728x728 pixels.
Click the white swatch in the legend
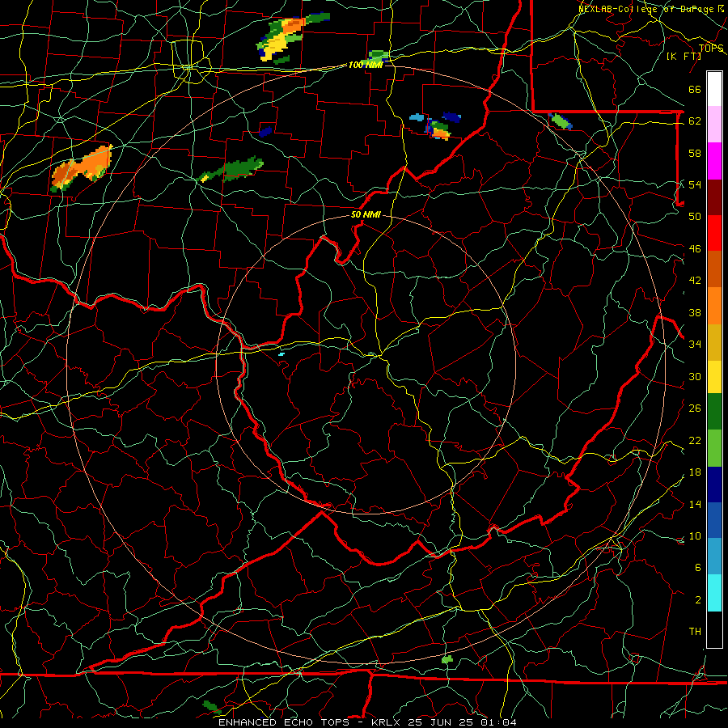point(714,89)
